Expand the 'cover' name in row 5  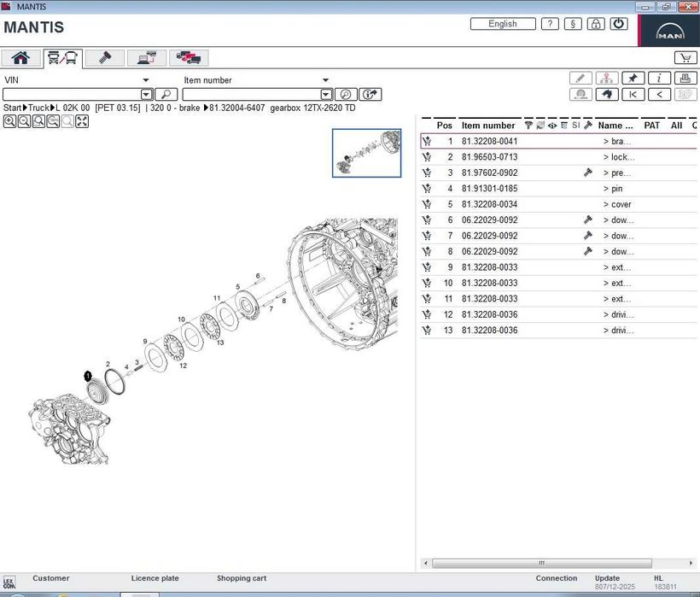pos(617,204)
